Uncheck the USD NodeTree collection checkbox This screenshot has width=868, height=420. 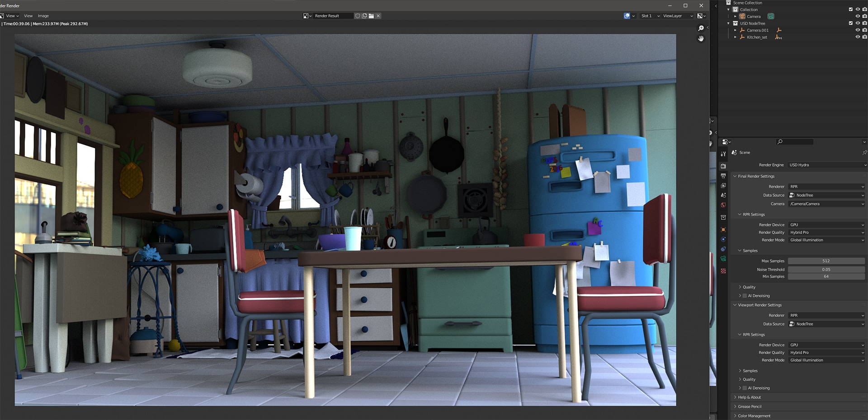click(850, 23)
